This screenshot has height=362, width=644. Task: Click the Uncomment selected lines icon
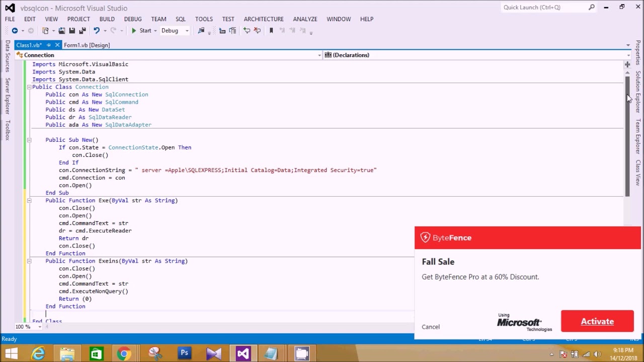(x=257, y=31)
